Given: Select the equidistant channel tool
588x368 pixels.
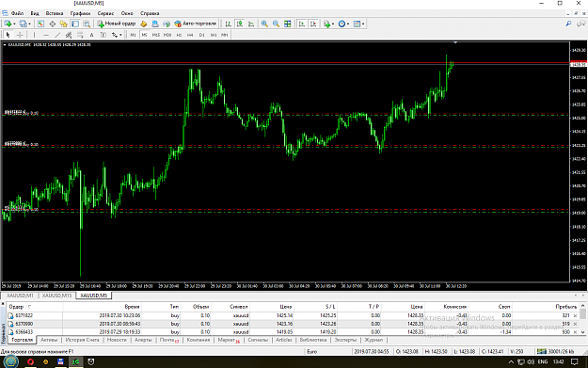Looking at the screenshot, I should click(x=69, y=35).
